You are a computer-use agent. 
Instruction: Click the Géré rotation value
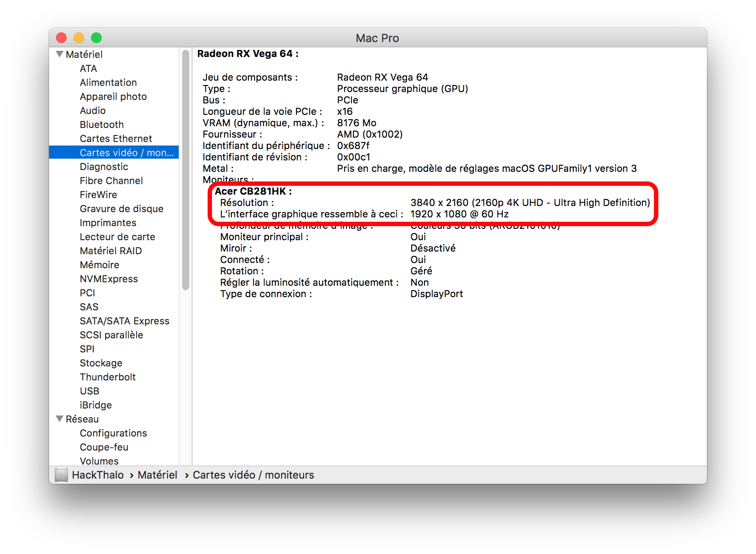click(x=421, y=271)
